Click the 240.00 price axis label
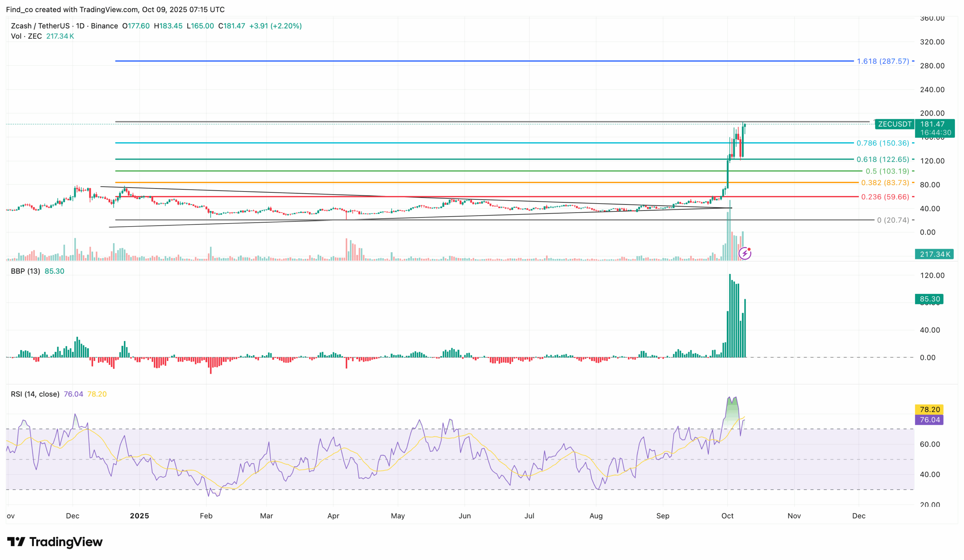This screenshot has width=964, height=560. (932, 90)
